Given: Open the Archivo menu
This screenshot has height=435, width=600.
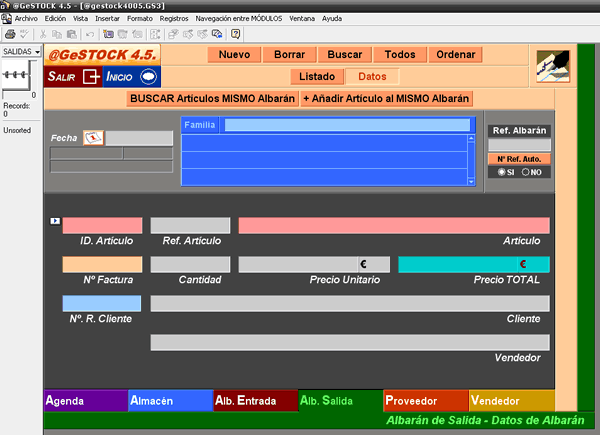Looking at the screenshot, I should (x=26, y=18).
